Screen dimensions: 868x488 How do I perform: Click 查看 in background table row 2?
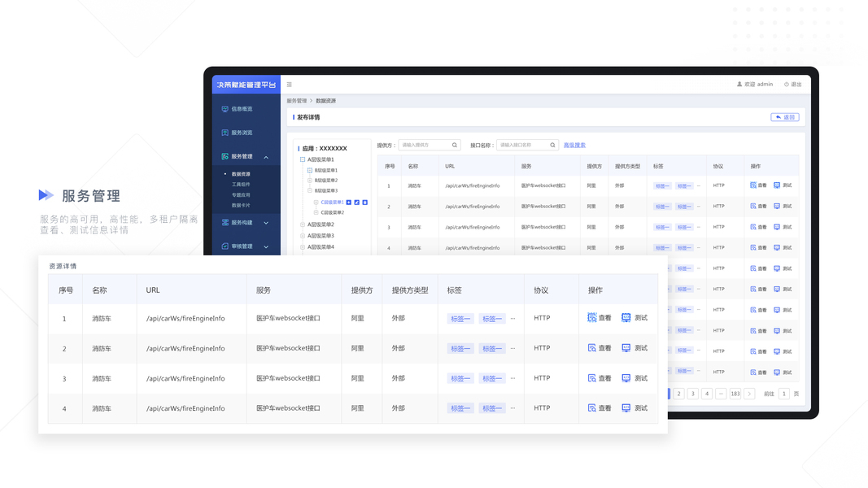[758, 206]
